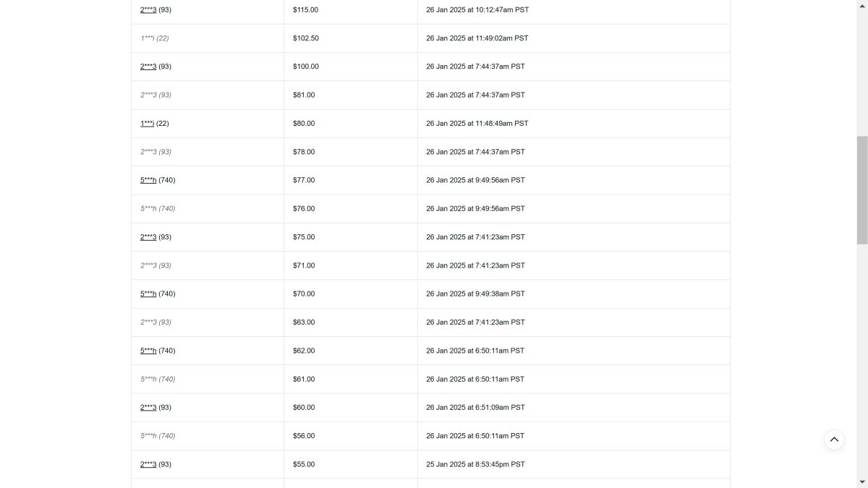The width and height of the screenshot is (868, 488).
Task: Select the $56.00 bid amount cell
Action: 351,436
